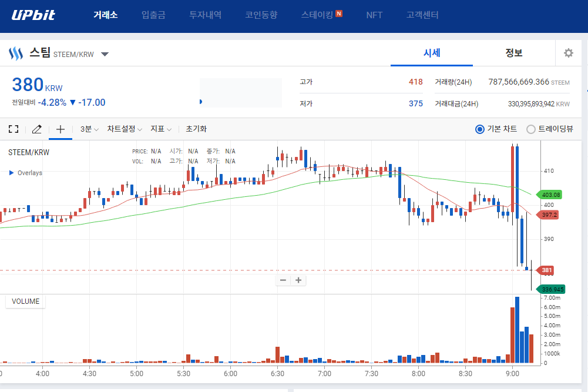Click the green 336.945 price tag
The image size is (588, 392).
coord(551,289)
